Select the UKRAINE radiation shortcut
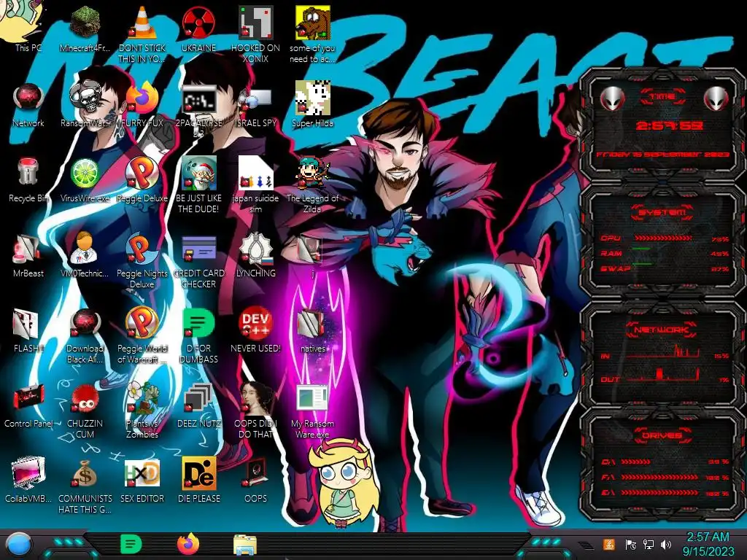 point(198,23)
